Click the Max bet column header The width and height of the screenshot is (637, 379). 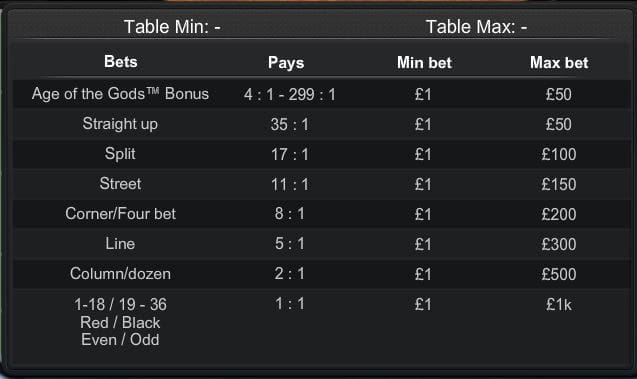(x=559, y=63)
